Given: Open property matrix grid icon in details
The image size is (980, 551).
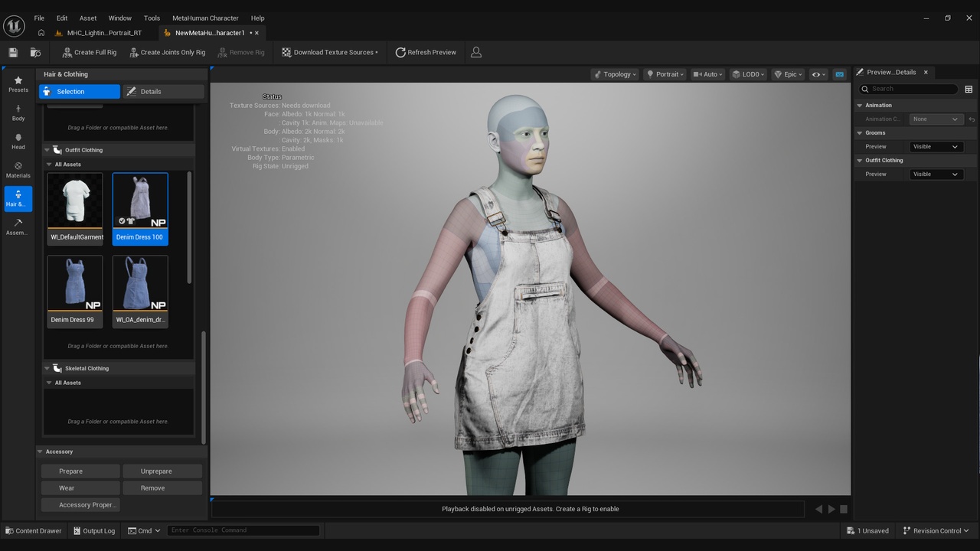Looking at the screenshot, I should click(x=969, y=89).
